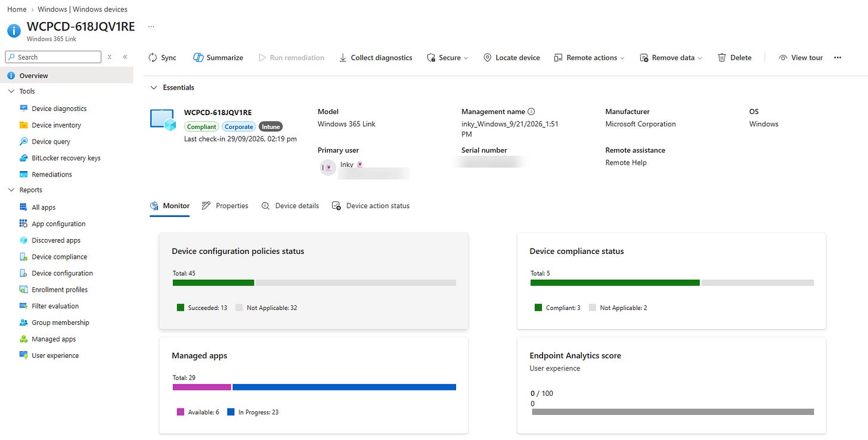Open the Remote actions dropdown
Image resolution: width=868 pixels, height=440 pixels.
[589, 58]
